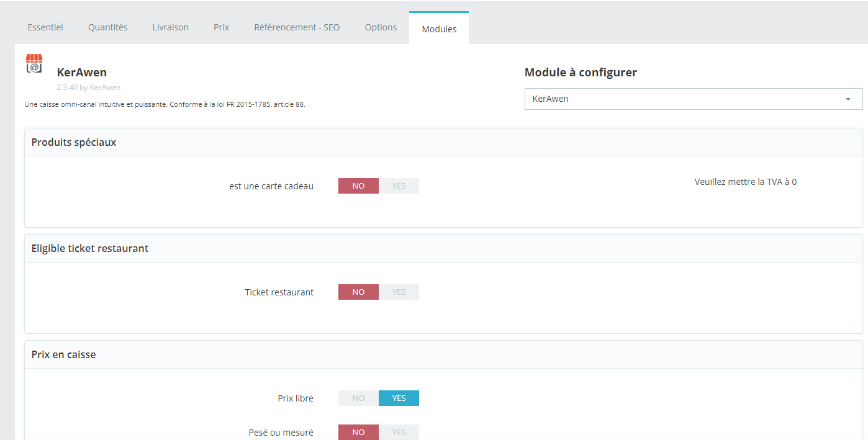Open the Module à configurer dropdown
The image size is (868, 440).
[x=694, y=99]
